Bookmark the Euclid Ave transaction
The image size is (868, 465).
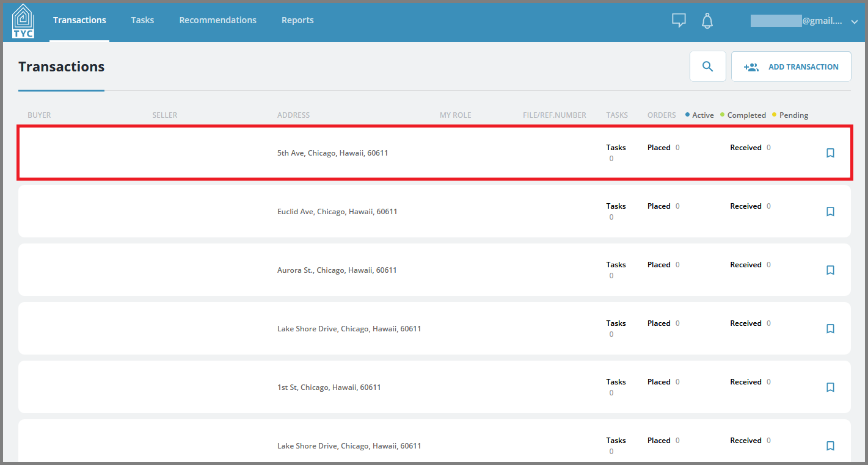pos(830,212)
